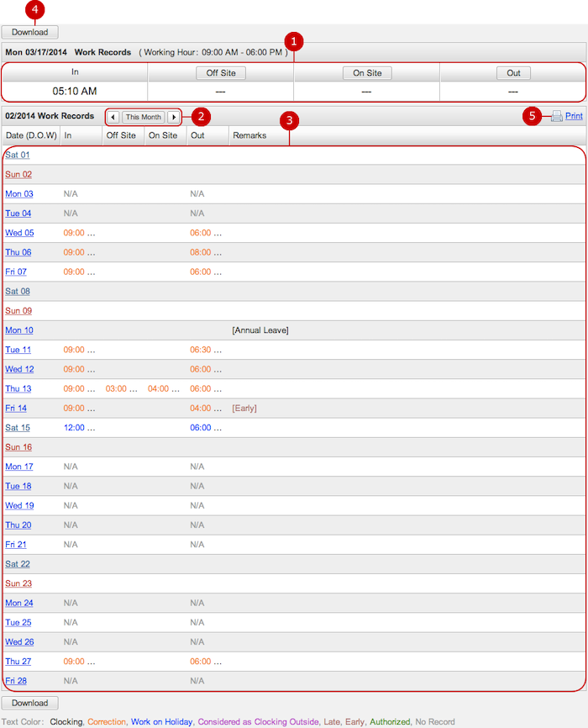Open Sun 23 date link
Image resolution: width=588 pixels, height=728 pixels.
point(18,584)
